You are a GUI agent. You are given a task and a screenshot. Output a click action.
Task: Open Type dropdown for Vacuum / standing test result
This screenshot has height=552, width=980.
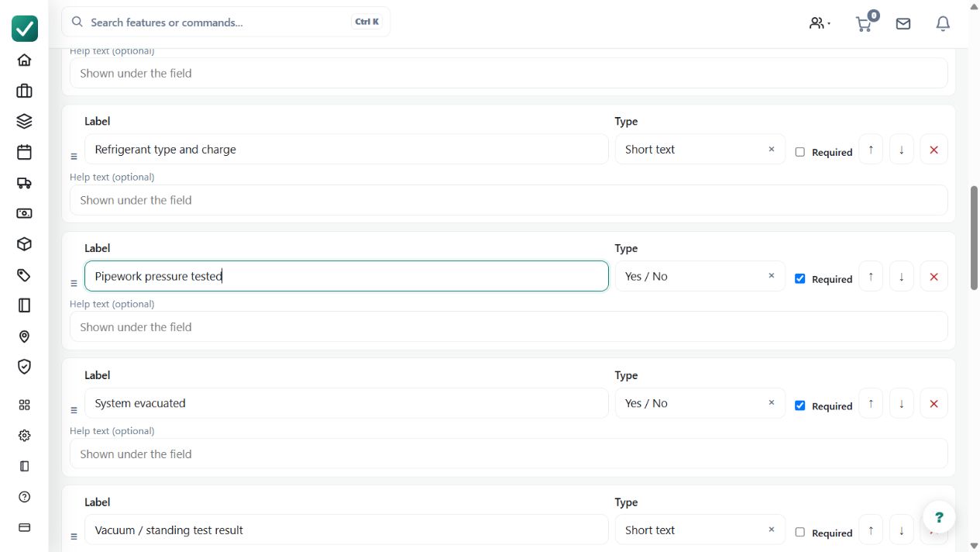point(700,530)
